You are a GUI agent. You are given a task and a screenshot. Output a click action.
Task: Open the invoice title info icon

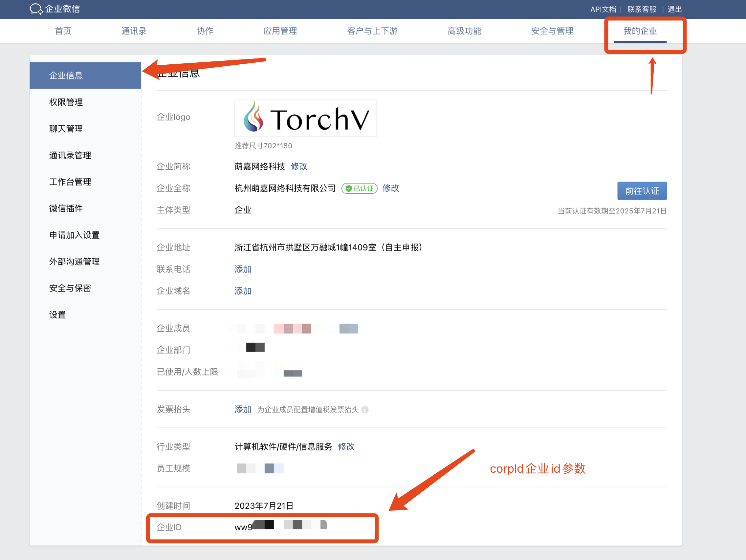[365, 410]
